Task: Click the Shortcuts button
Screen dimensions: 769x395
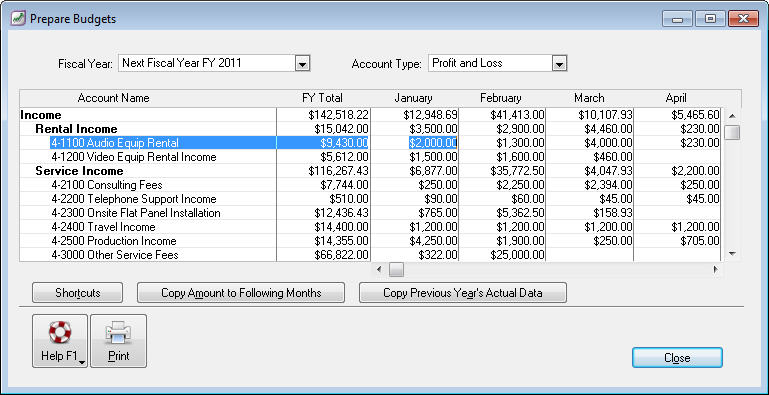Action: point(77,293)
